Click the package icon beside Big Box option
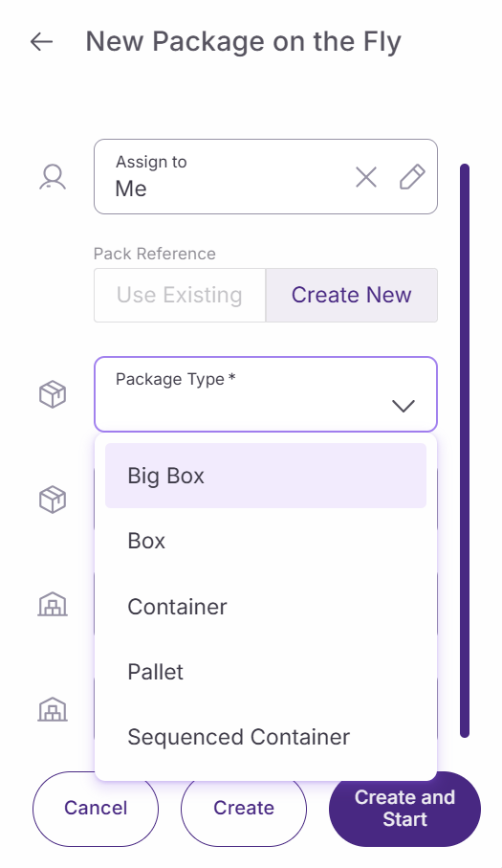Image resolution: width=502 pixels, height=868 pixels. 53,500
